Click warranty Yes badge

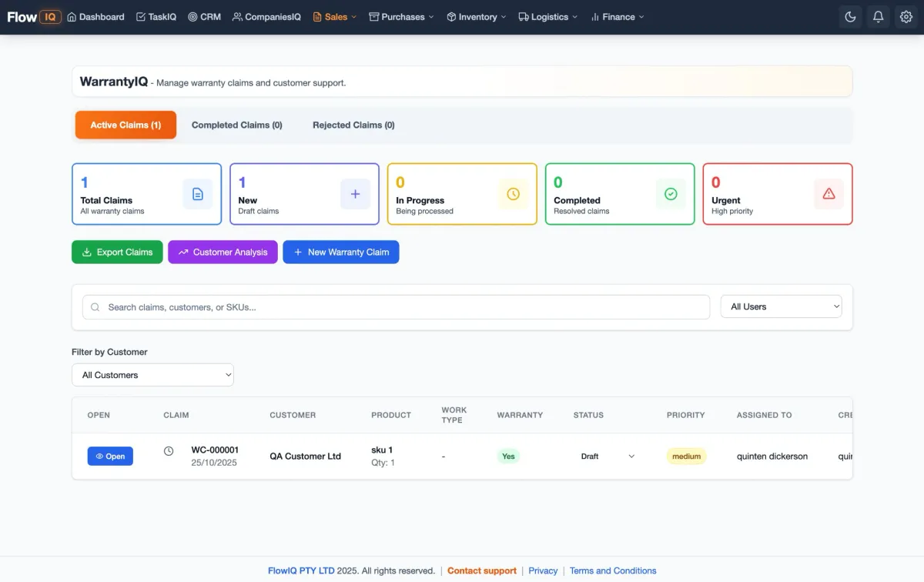508,457
